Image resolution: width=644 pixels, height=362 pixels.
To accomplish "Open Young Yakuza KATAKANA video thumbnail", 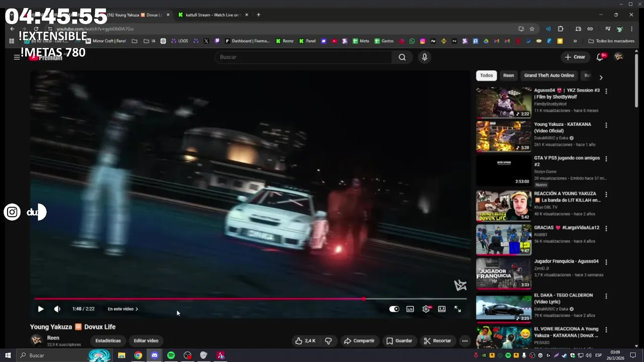I will pyautogui.click(x=504, y=136).
